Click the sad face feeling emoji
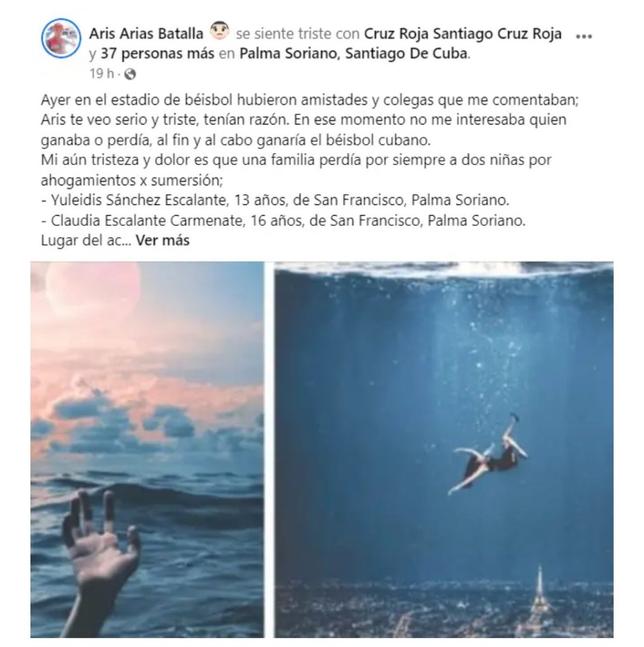The width and height of the screenshot is (644, 647). (220, 31)
